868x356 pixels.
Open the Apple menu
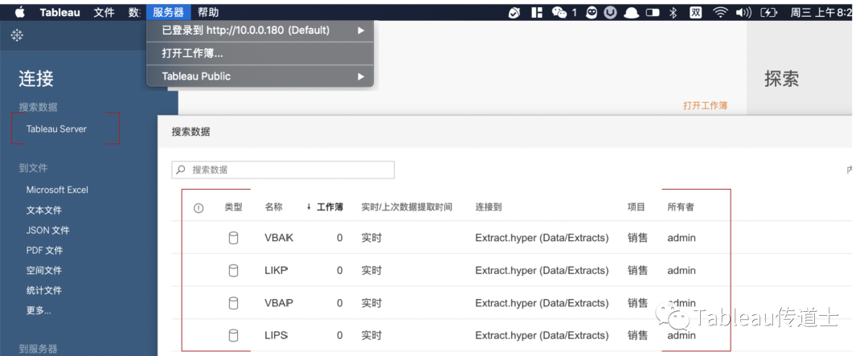click(20, 12)
